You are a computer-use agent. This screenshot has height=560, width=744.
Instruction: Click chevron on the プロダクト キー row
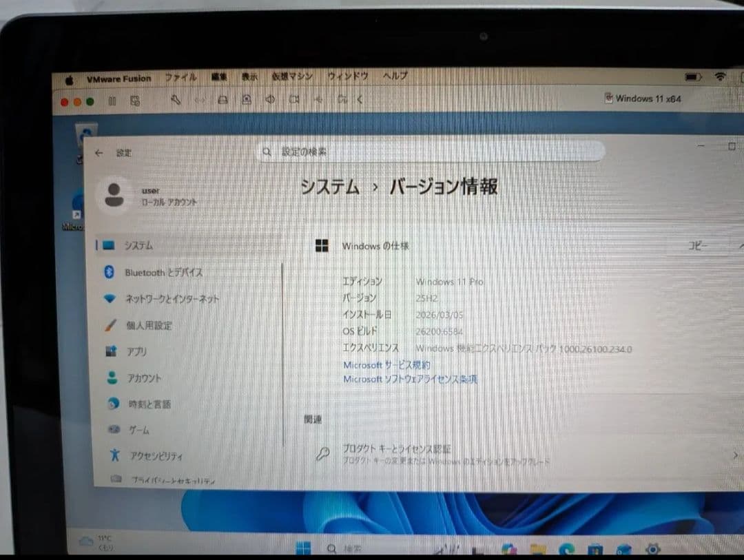pyautogui.click(x=736, y=455)
